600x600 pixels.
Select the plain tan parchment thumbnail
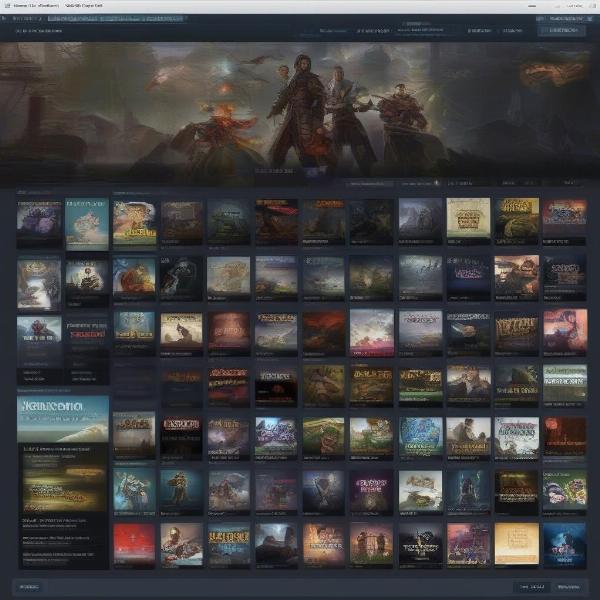(517, 544)
